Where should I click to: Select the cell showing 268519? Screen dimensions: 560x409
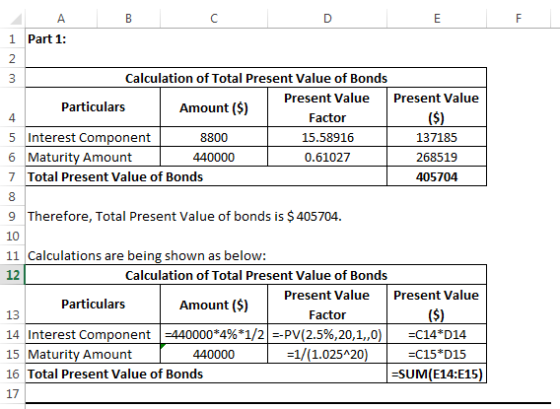[436, 157]
